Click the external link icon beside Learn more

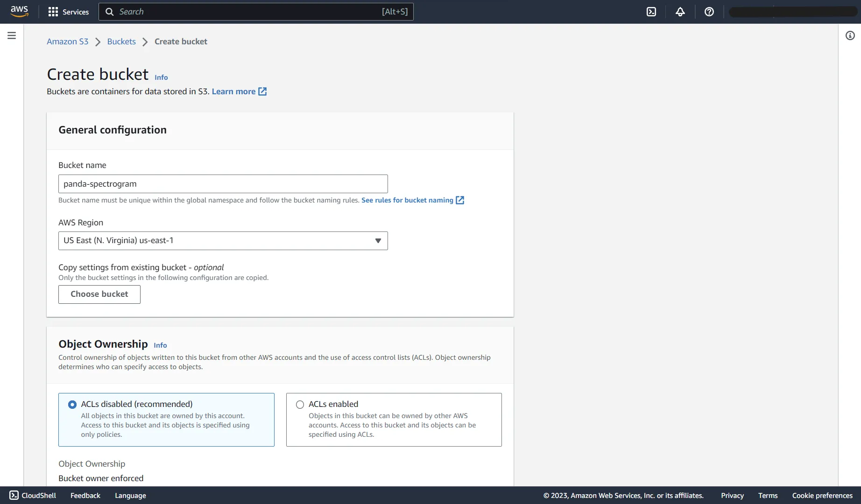(263, 91)
